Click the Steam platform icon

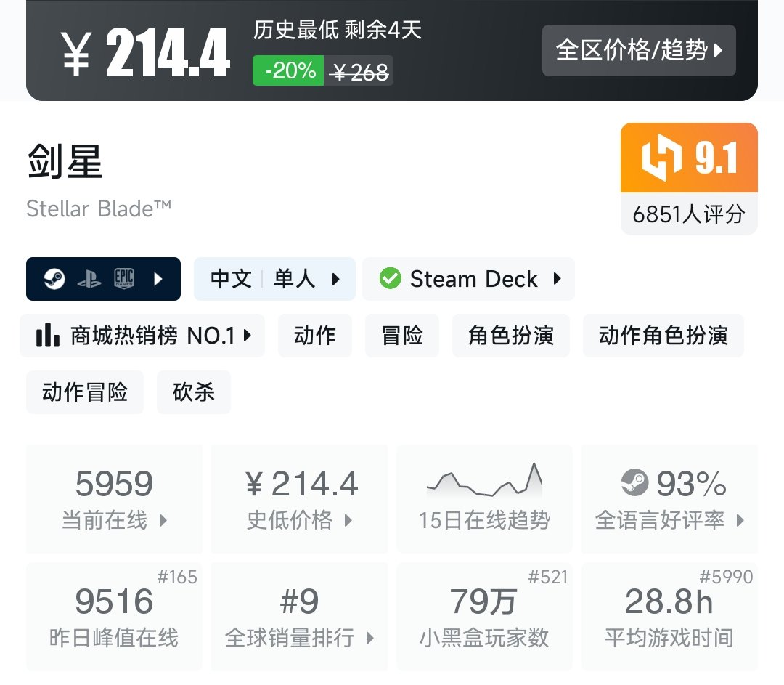click(54, 279)
